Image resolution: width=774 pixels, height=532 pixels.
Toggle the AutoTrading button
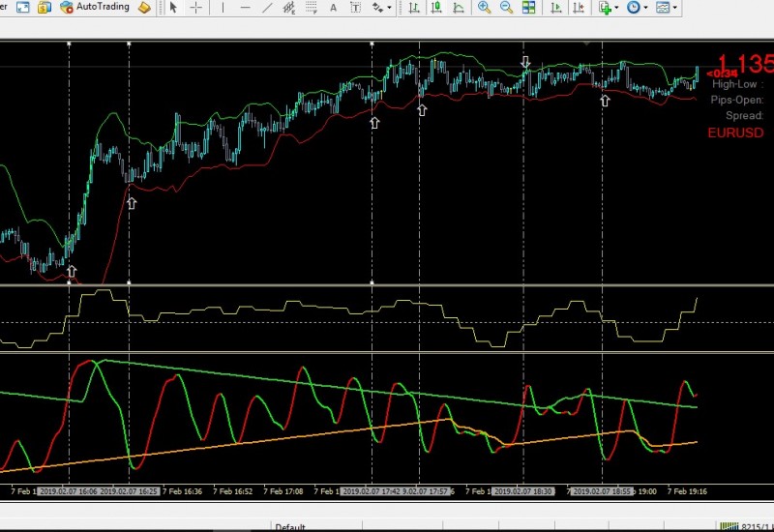point(94,8)
